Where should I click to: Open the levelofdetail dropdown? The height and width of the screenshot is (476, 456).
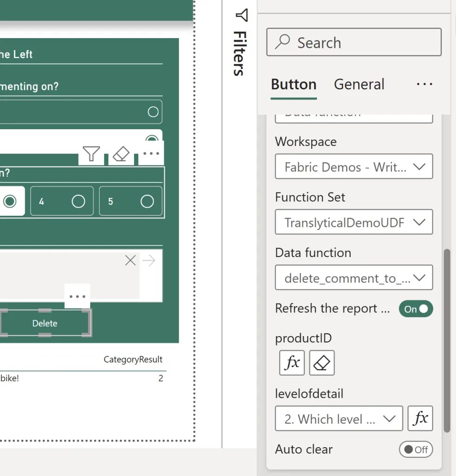[339, 418]
